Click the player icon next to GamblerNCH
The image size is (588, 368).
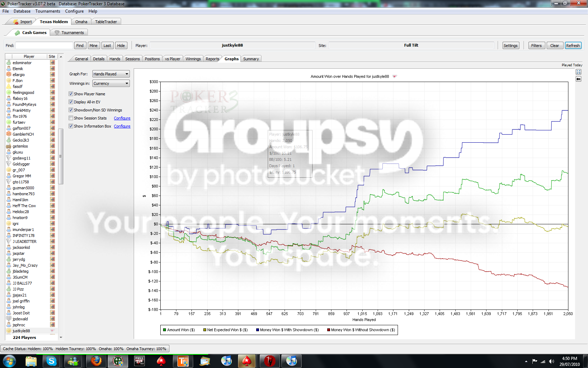9,134
